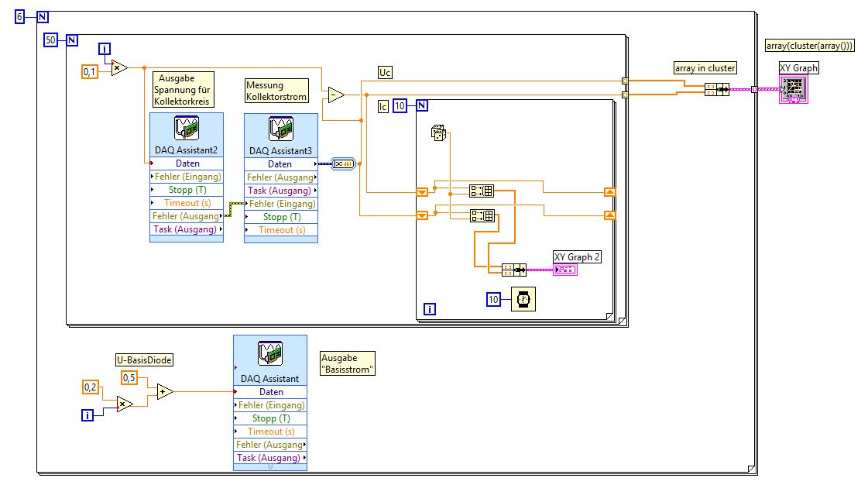Viewport: 868px width, 485px height.
Task: Click Stopp (T) on DAQ Assistant3
Action: [280, 217]
